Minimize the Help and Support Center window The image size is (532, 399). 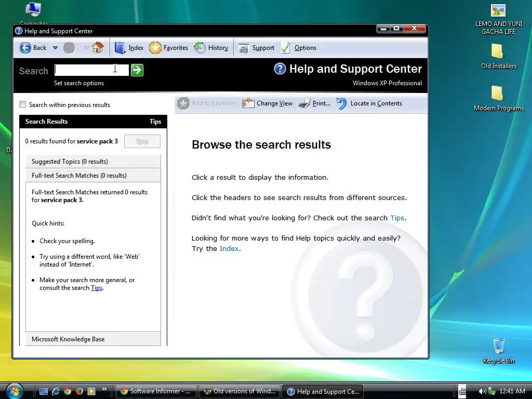[x=383, y=29]
